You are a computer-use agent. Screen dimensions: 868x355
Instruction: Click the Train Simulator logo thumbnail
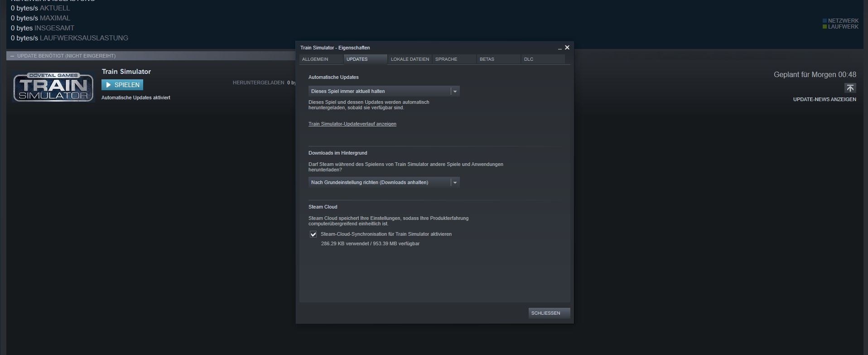tap(53, 87)
